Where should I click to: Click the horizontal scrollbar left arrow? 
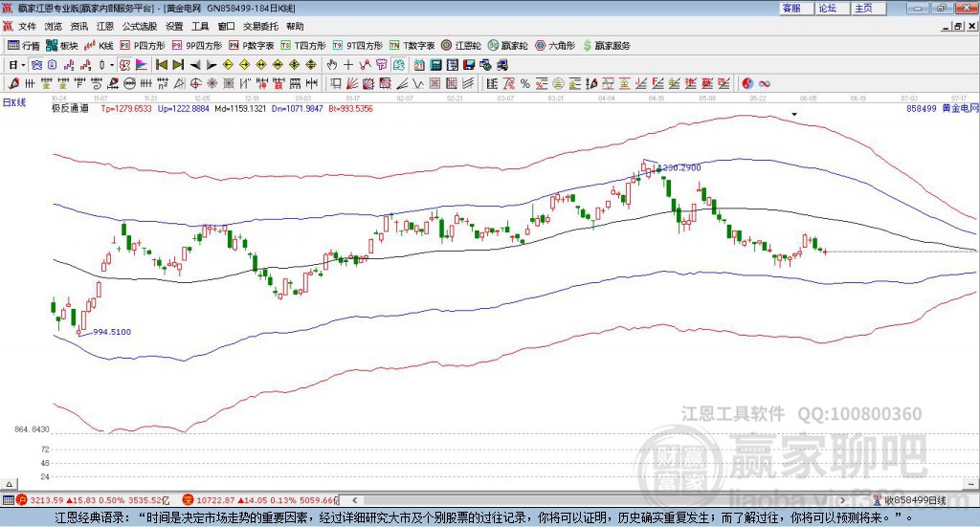point(354,500)
